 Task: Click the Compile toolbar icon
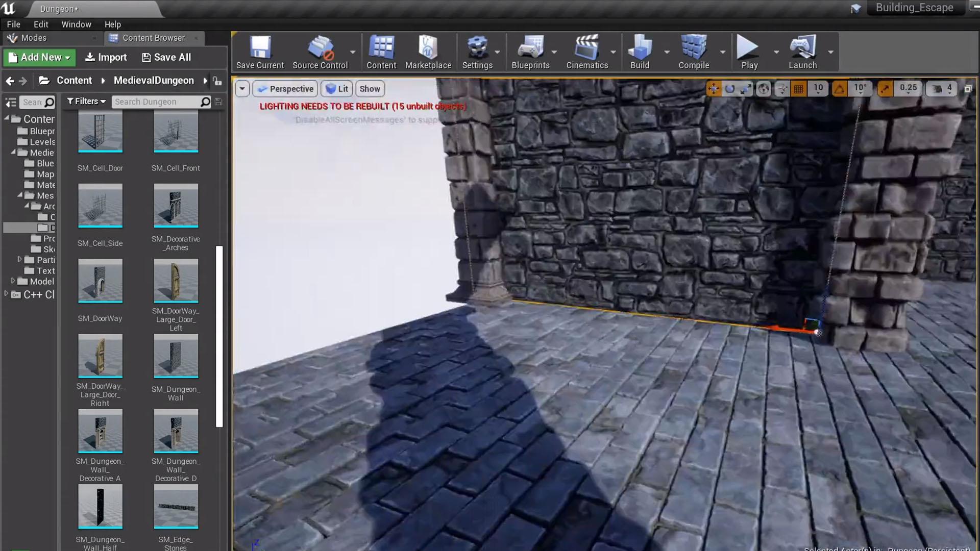(x=694, y=52)
